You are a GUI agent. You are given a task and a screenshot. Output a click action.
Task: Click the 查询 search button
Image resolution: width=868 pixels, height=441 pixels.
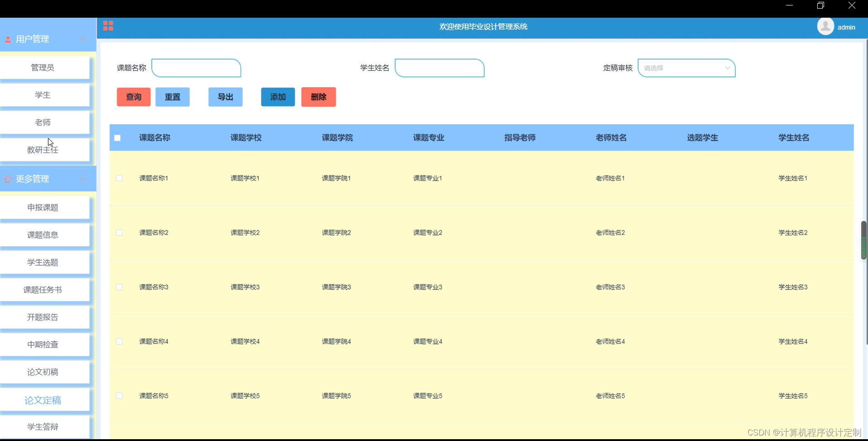click(x=134, y=97)
